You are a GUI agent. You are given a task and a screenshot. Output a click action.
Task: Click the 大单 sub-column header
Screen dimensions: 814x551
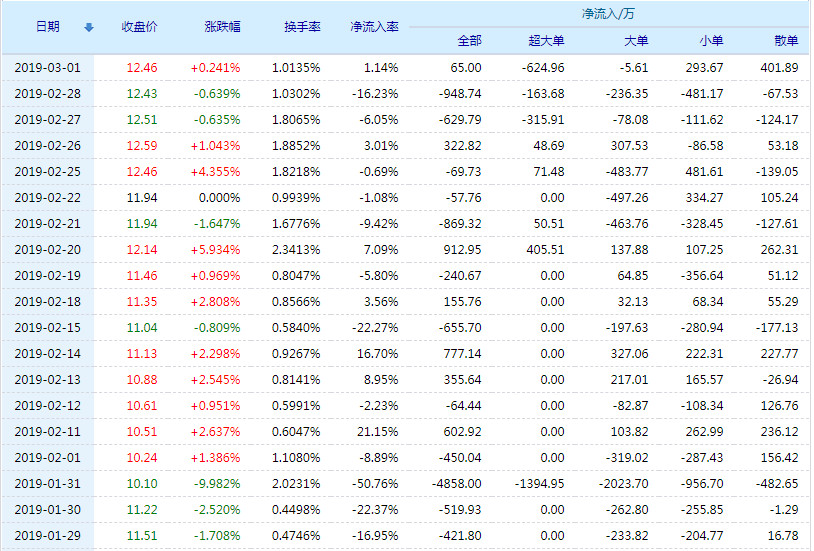635,41
